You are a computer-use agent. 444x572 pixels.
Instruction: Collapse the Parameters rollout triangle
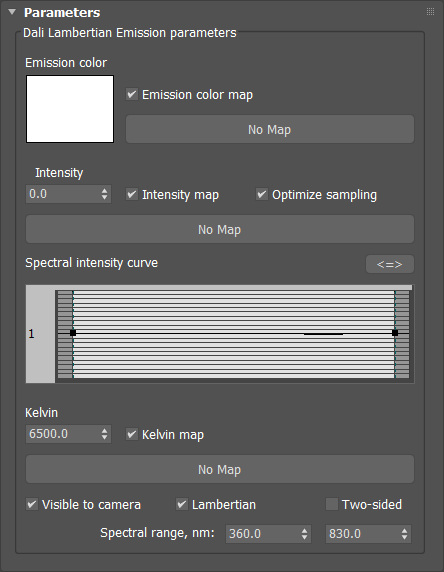tap(12, 12)
